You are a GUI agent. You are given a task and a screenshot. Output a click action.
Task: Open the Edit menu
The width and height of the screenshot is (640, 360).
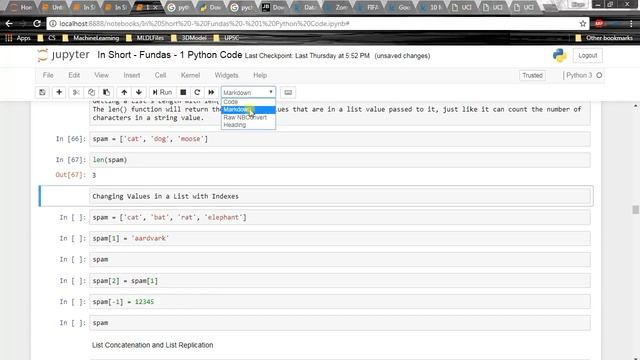[74, 75]
